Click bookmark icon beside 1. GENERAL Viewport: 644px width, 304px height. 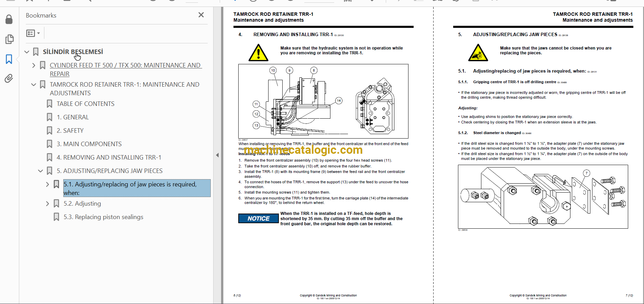click(x=50, y=117)
